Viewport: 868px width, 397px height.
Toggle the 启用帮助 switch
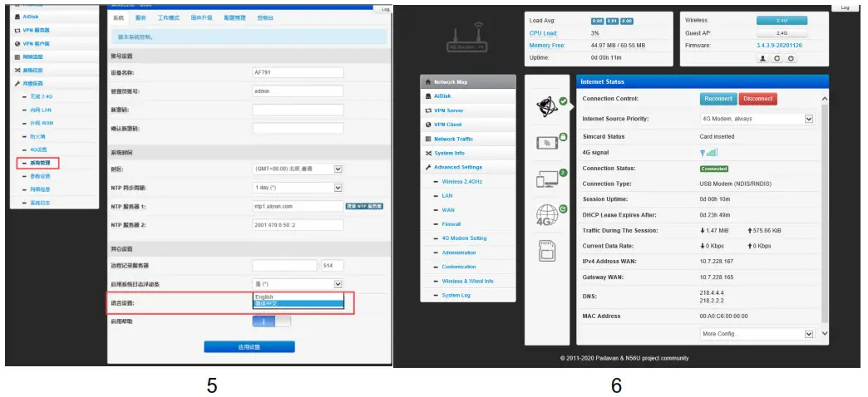point(271,321)
